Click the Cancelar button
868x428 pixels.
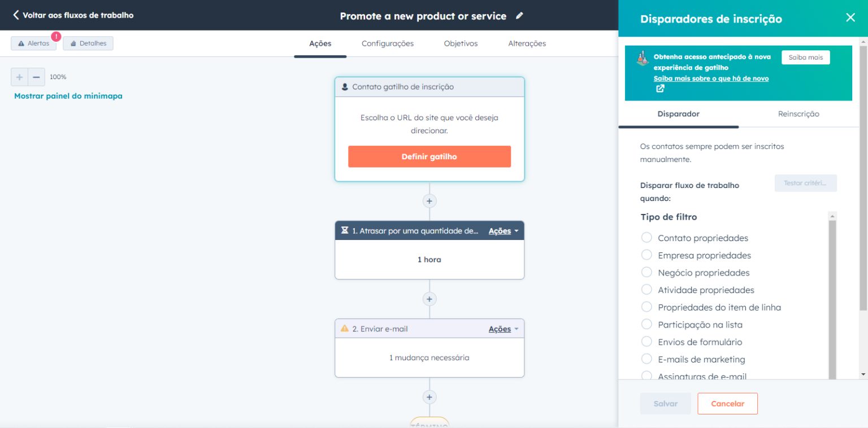click(727, 403)
